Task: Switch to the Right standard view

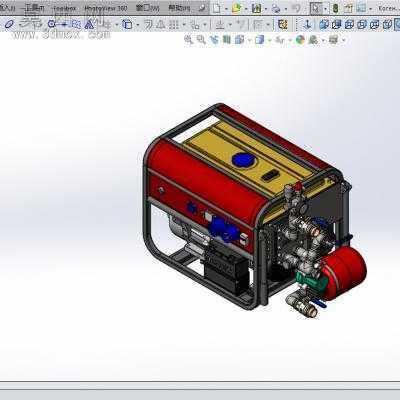Action: [362, 24]
